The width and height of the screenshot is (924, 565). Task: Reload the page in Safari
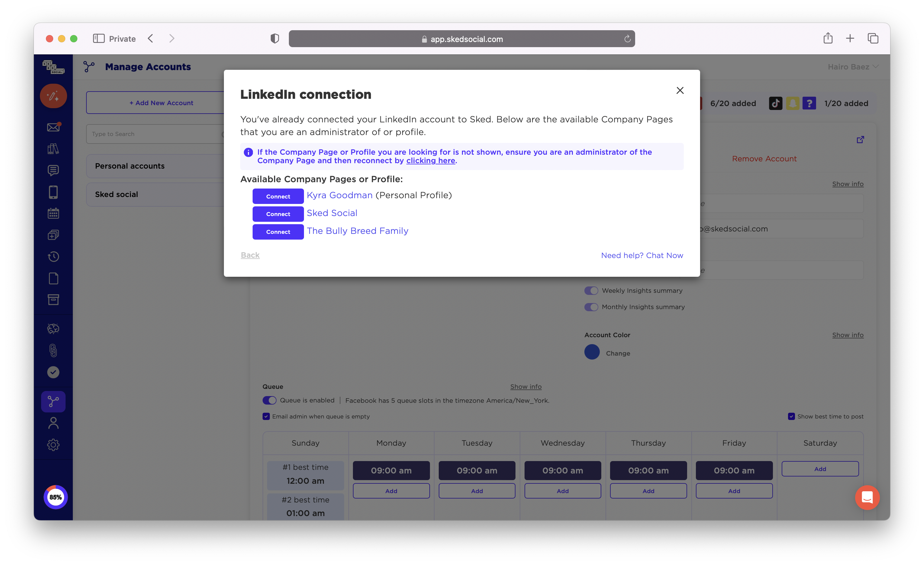(627, 39)
